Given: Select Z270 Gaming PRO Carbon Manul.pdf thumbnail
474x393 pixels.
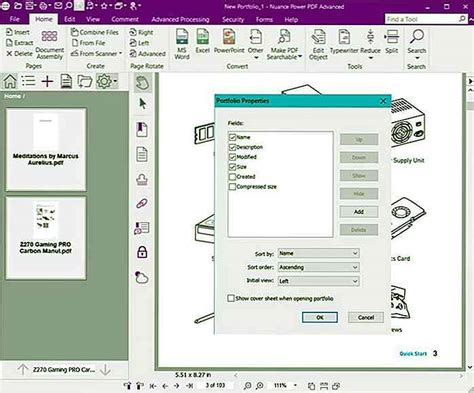Looking at the screenshot, I should (46, 238).
